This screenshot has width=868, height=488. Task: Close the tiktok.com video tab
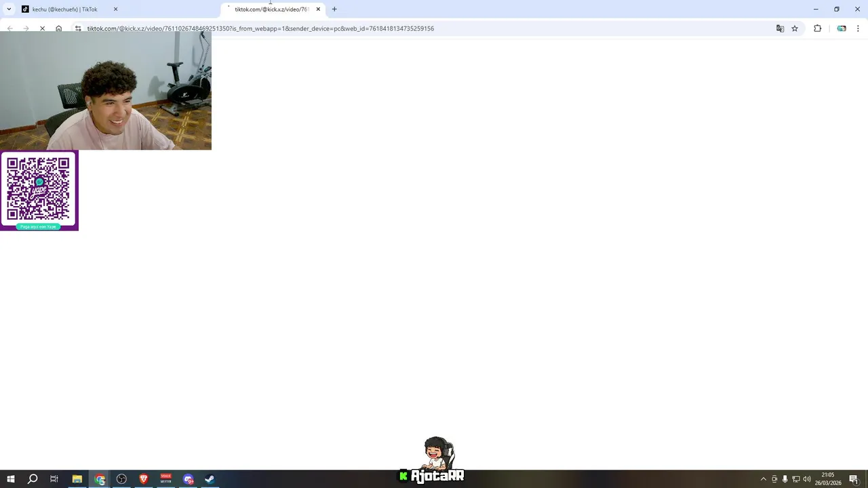[318, 9]
